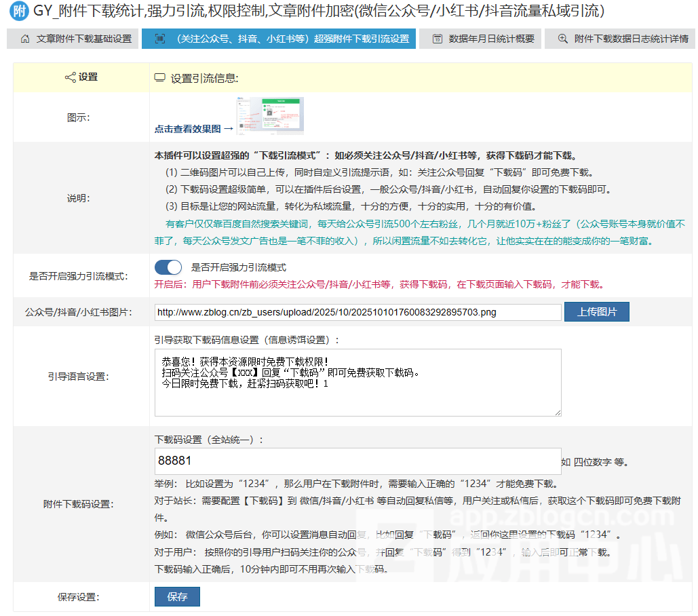Click the QR scan icon on the active tab
This screenshot has width=698, height=616.
click(x=159, y=39)
